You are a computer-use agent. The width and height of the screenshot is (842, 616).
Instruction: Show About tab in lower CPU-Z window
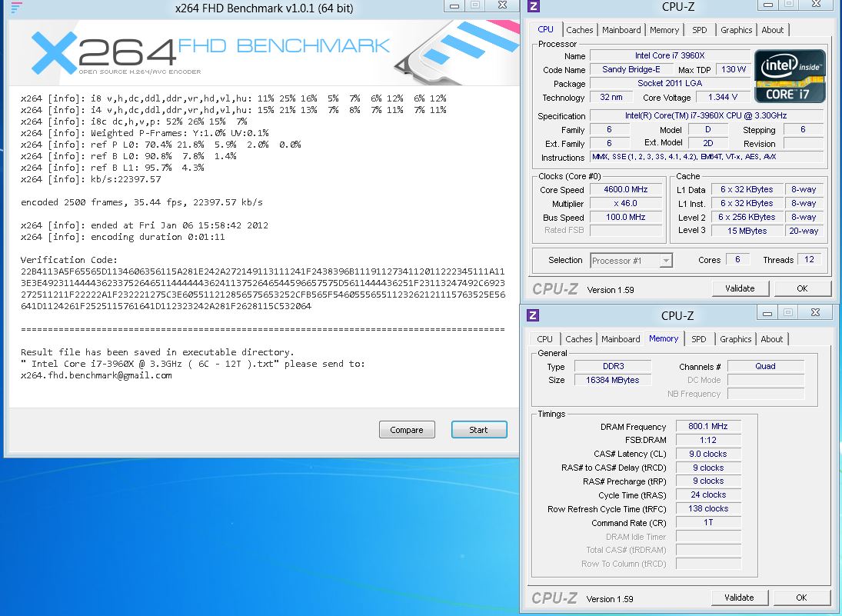(771, 339)
